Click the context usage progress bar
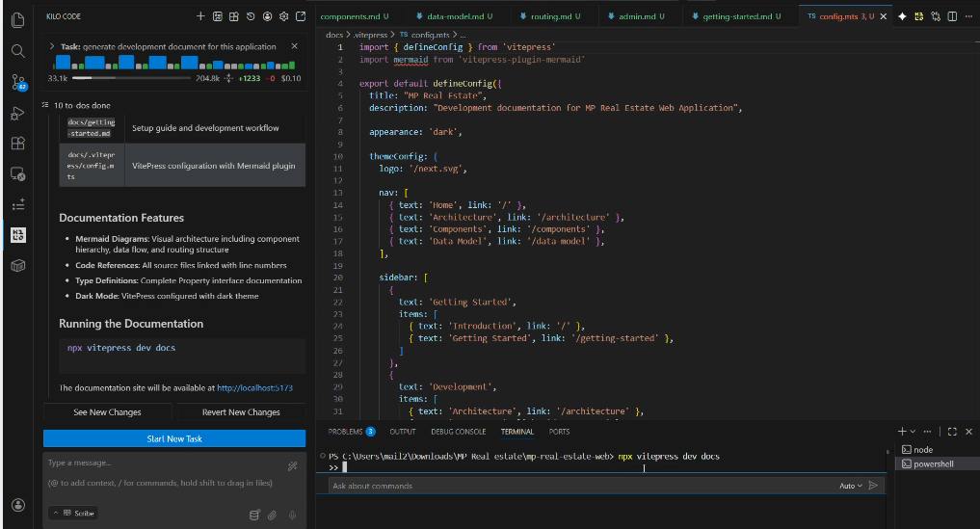The width and height of the screenshot is (980, 529). point(130,78)
